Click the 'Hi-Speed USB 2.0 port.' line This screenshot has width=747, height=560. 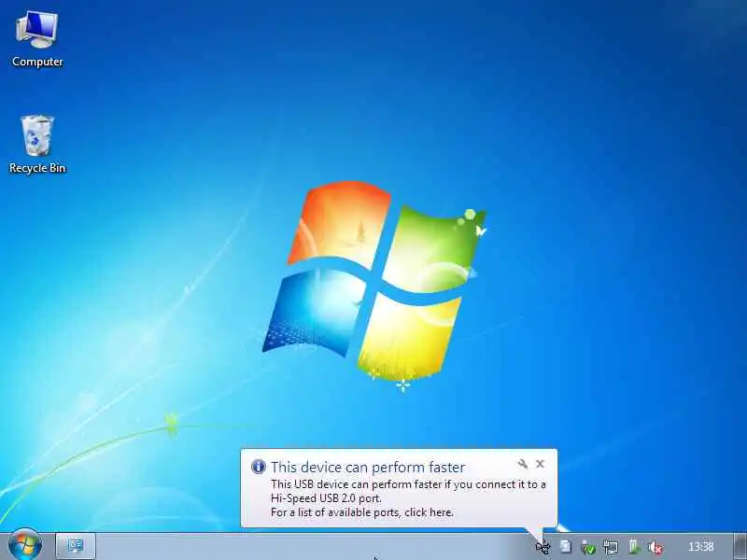(x=326, y=498)
